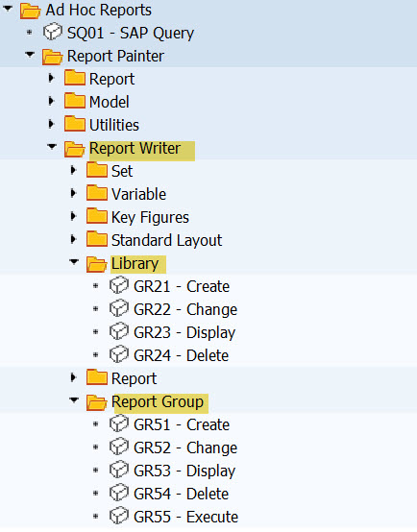Click the cube icon beside GR21 - Create
Screen dimensions: 417x532
[119, 285]
